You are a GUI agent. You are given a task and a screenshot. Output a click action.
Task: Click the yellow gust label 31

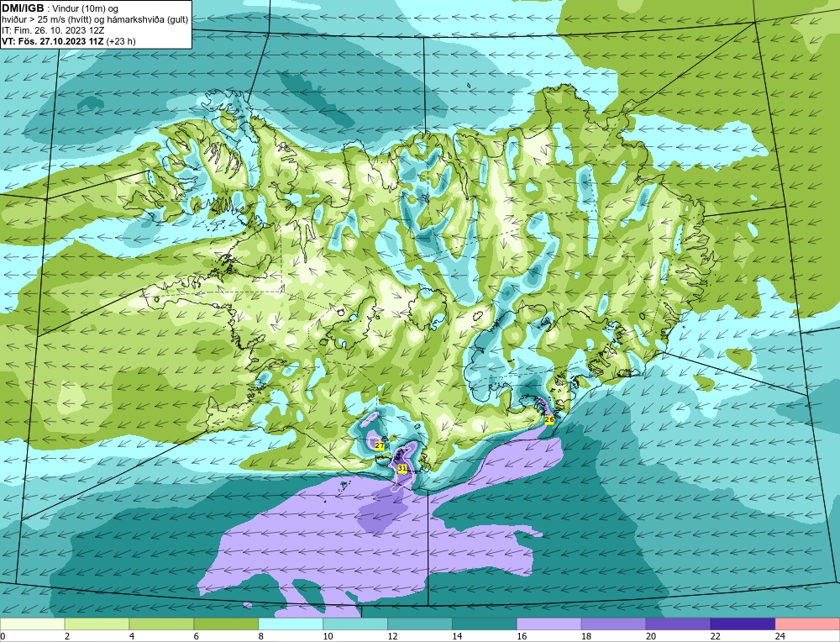(402, 468)
